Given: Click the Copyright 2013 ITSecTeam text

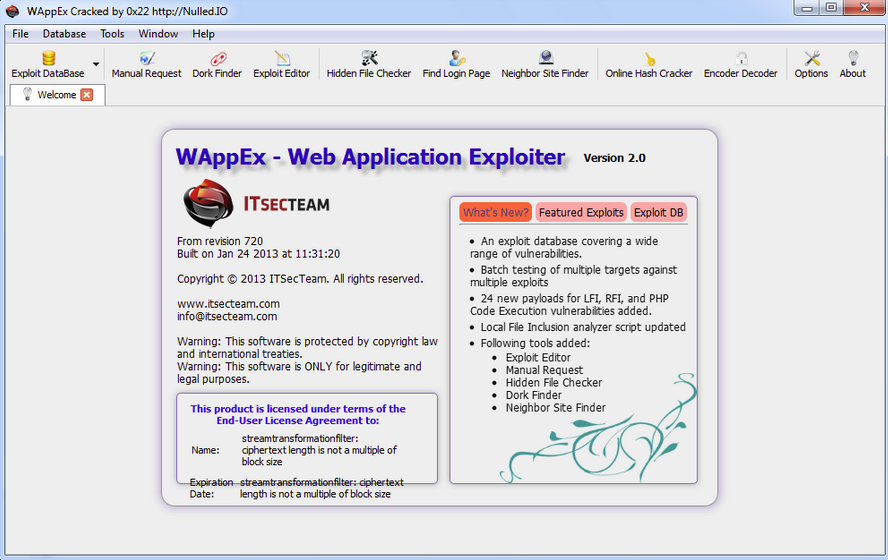Looking at the screenshot, I should click(300, 279).
